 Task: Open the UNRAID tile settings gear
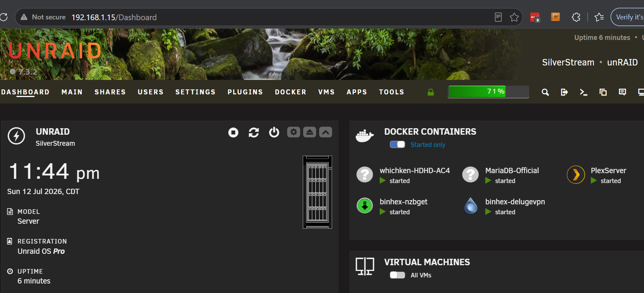point(294,132)
